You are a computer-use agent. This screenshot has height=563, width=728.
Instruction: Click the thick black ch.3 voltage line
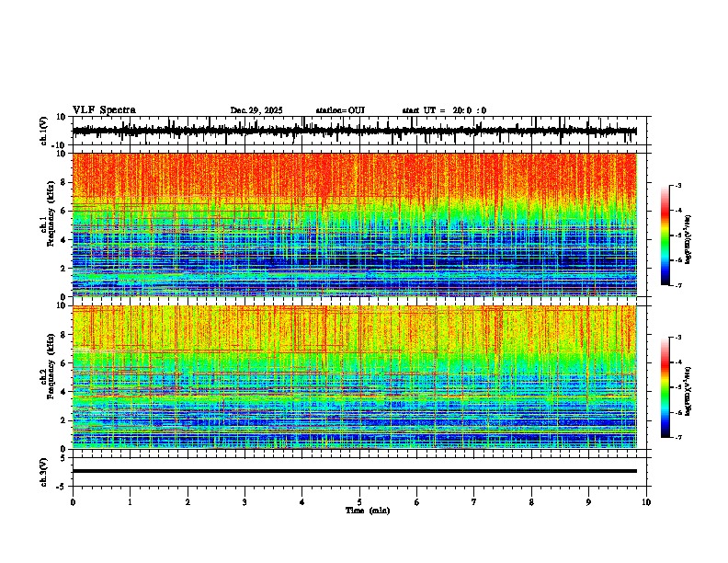coord(354,471)
